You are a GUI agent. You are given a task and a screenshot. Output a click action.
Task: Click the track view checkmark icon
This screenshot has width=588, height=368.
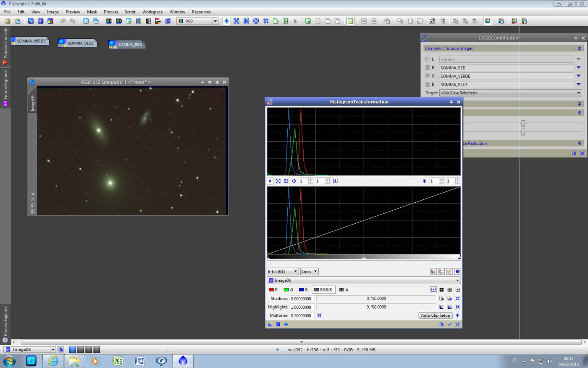pyautogui.click(x=449, y=324)
